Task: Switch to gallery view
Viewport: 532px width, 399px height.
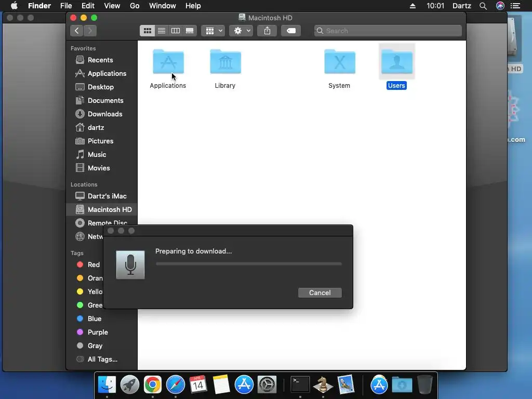Action: coord(190,31)
